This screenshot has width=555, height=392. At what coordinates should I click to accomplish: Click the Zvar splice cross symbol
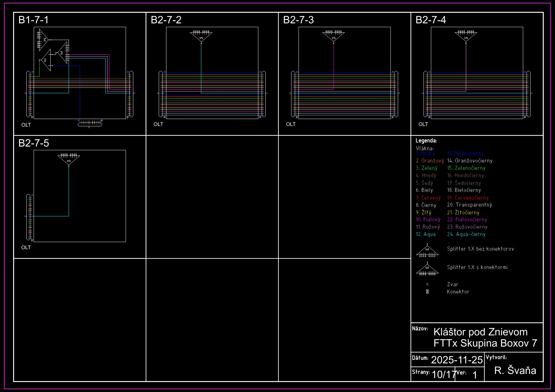(427, 284)
